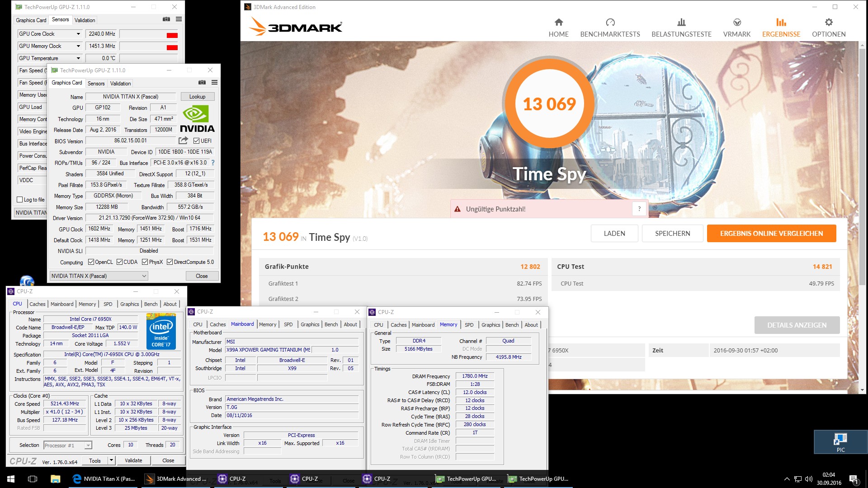This screenshot has width=868, height=488.
Task: Select the Memory tab in Mainboard CPU-Z window
Action: 268,325
